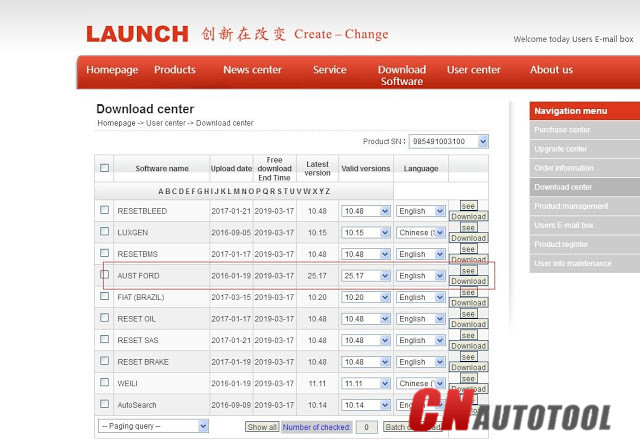Go to News center
This screenshot has width=640, height=441.
coord(252,70)
